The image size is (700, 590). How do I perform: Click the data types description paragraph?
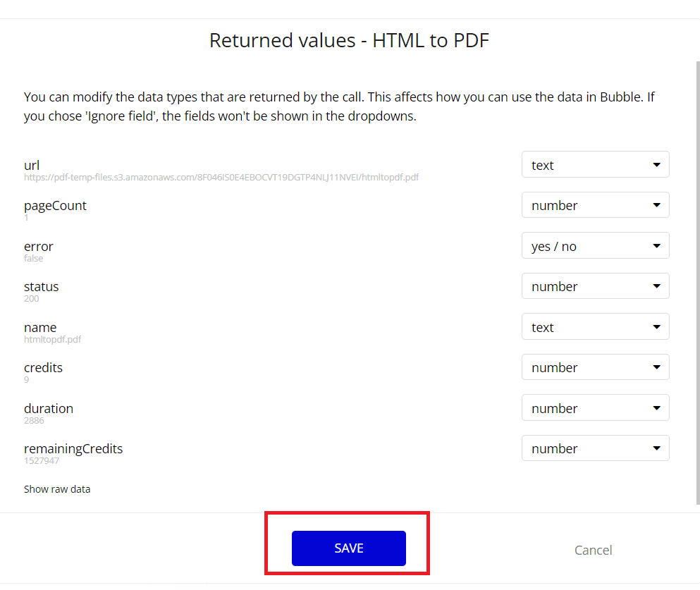click(339, 106)
